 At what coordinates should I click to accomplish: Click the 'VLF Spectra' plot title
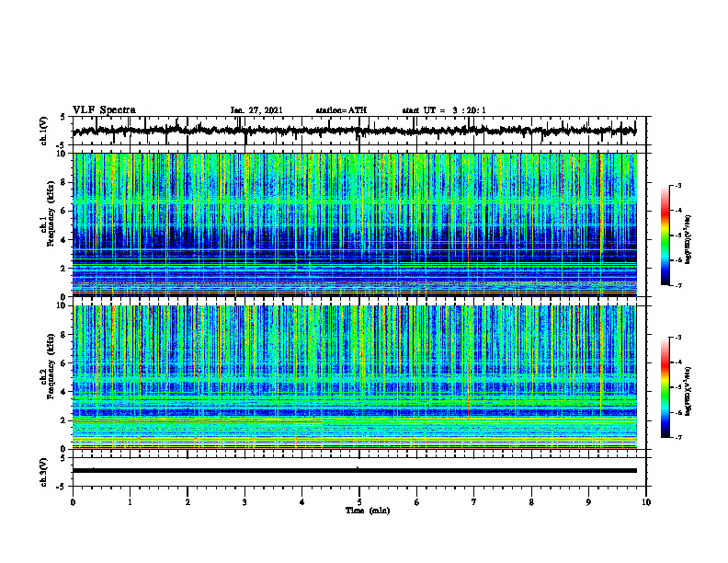click(x=104, y=110)
